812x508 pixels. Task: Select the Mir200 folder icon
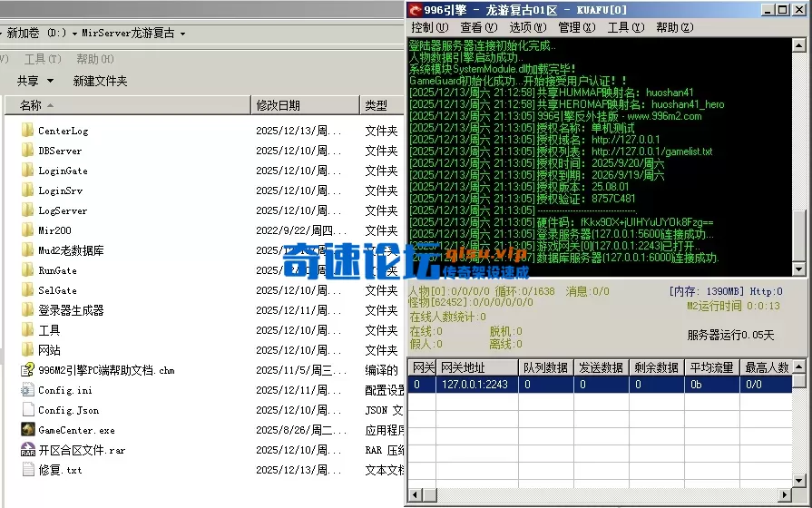coord(27,230)
